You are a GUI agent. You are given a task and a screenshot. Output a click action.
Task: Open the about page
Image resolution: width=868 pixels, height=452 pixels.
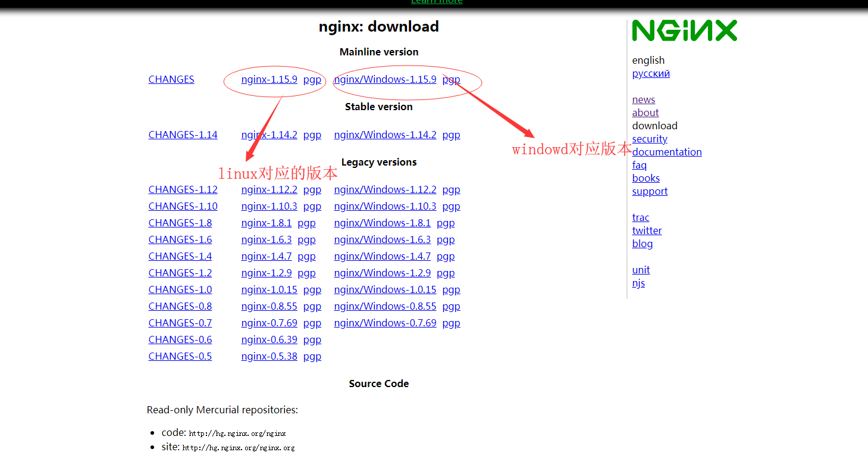click(645, 113)
